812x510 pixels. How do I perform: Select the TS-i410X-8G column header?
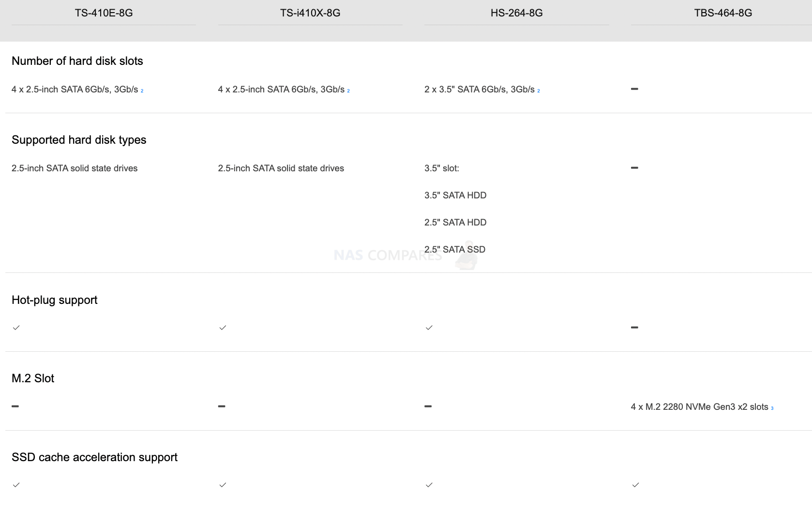tap(310, 13)
